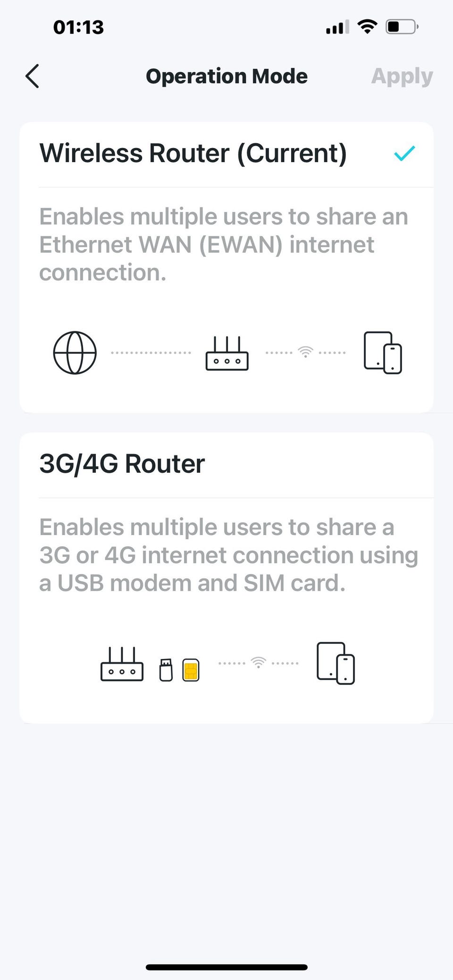Click the Ethernet WAN description text
The width and height of the screenshot is (453, 980).
click(x=223, y=245)
